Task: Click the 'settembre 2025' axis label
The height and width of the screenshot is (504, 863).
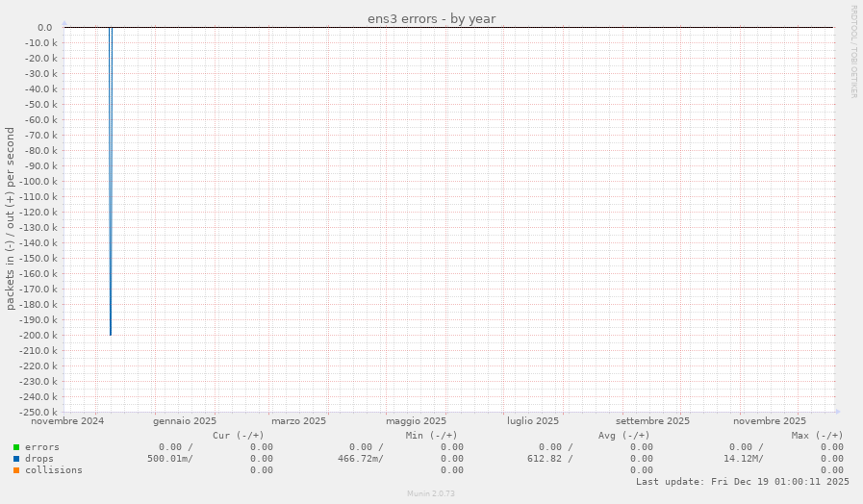Action: tap(652, 421)
